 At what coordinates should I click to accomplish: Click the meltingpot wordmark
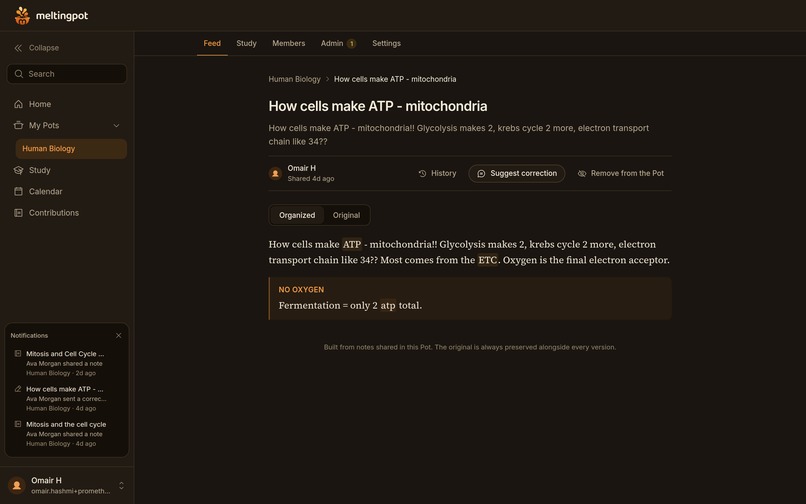coord(62,15)
